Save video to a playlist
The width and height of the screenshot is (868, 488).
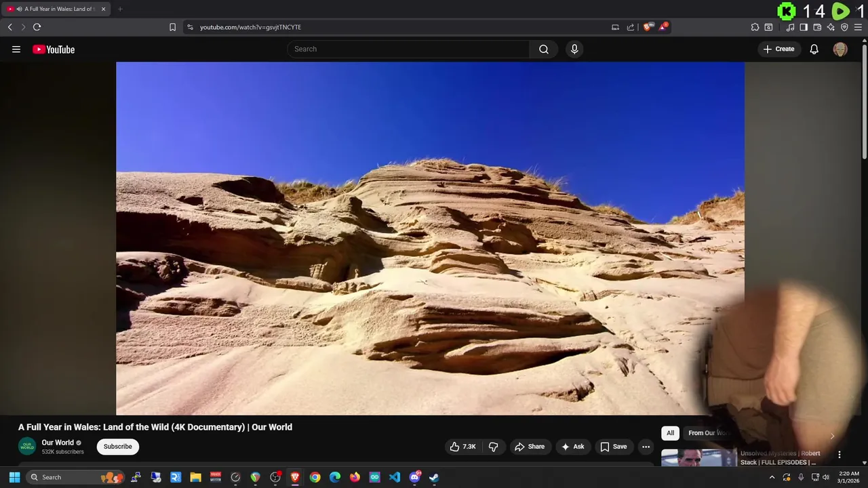614,447
